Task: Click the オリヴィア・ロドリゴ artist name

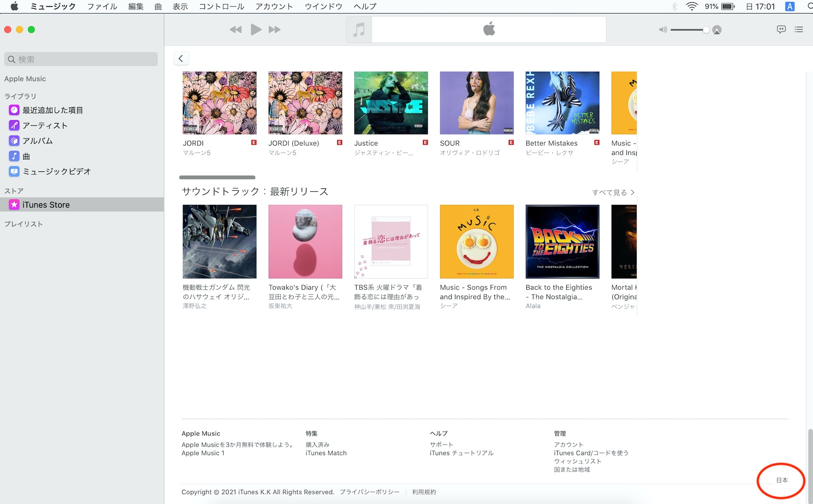Action: (470, 153)
